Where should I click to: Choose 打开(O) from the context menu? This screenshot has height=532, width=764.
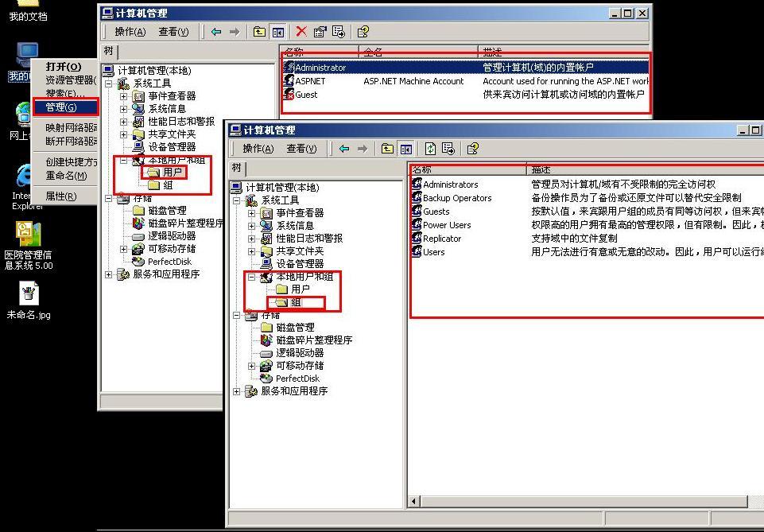[x=65, y=67]
